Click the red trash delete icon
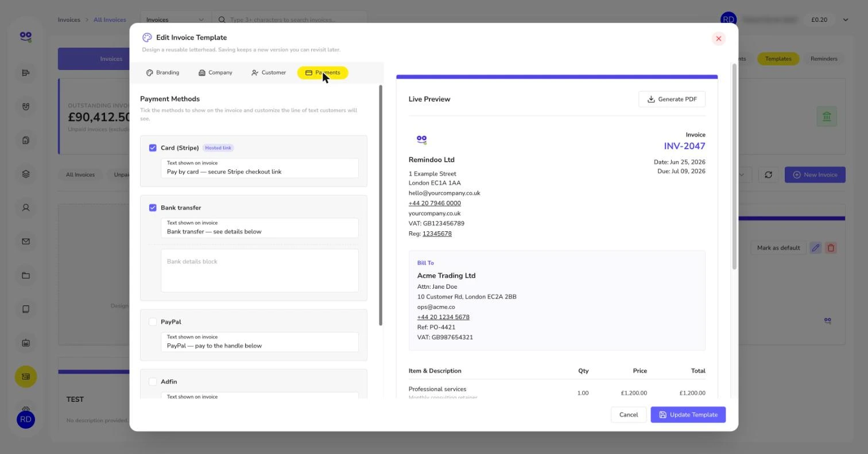The width and height of the screenshot is (868, 454). coord(831,248)
